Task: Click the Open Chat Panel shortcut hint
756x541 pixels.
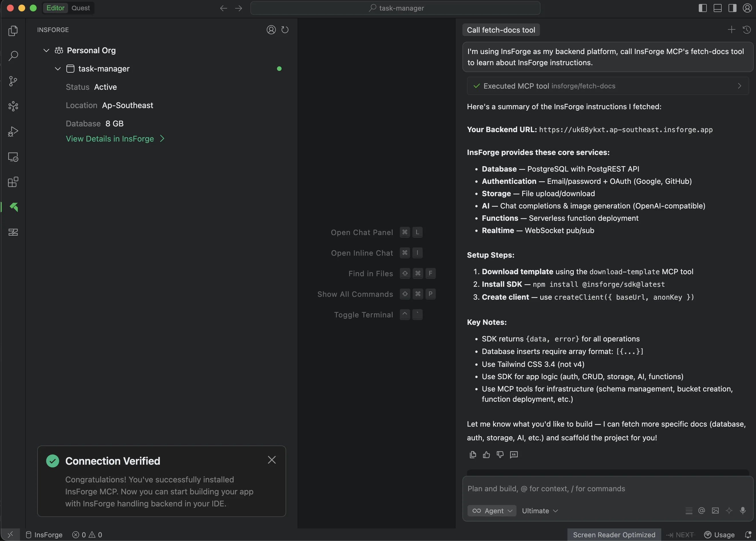Action: tap(377, 232)
